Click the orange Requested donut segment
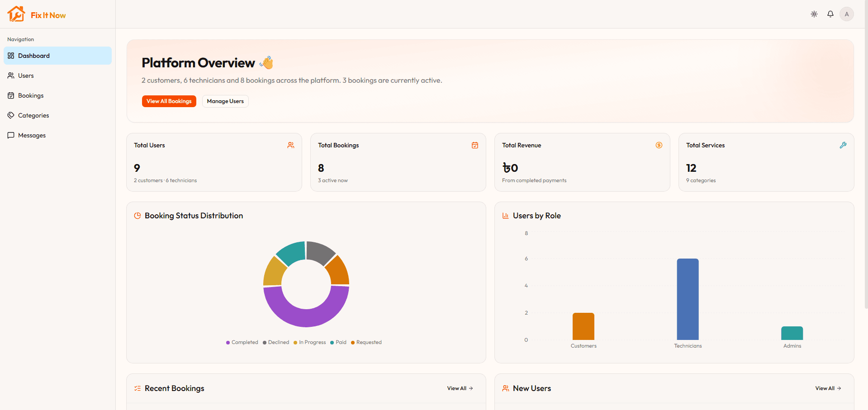Viewport: 868px width, 410px height. (x=339, y=272)
